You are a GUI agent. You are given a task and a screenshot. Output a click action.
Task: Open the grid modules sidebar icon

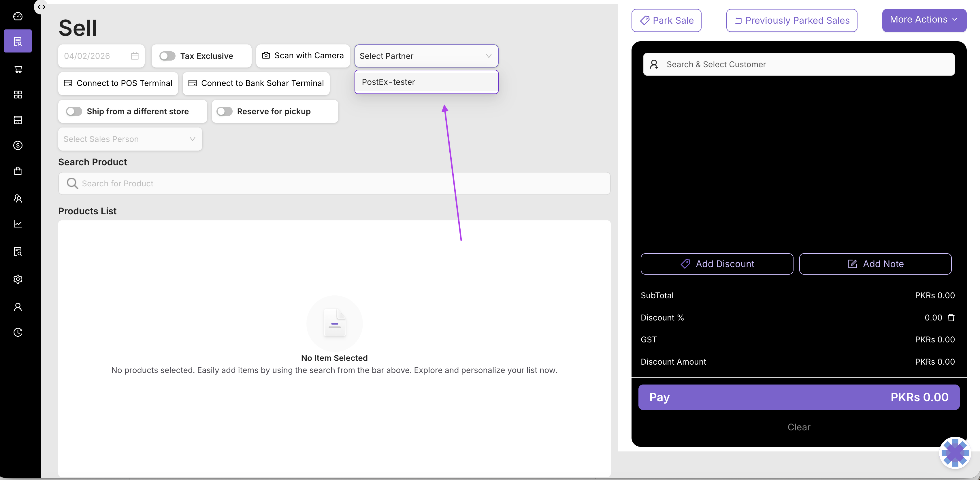(18, 94)
